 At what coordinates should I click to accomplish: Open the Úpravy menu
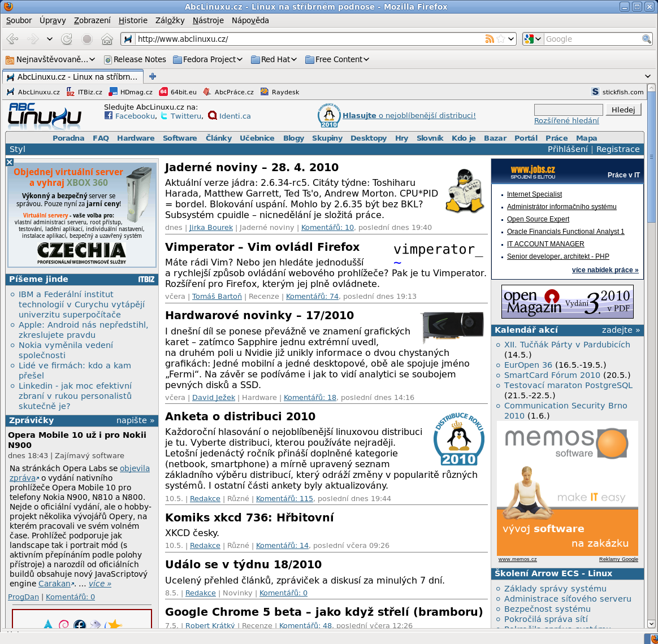coord(53,20)
